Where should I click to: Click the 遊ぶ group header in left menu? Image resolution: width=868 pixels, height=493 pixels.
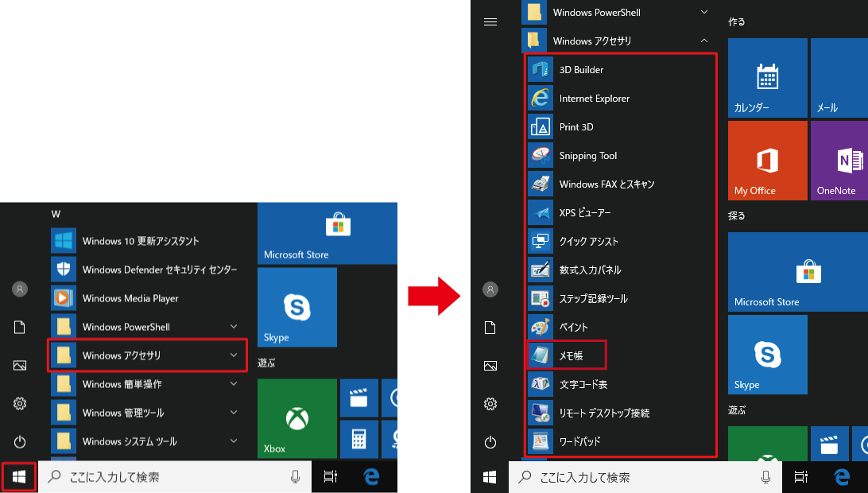(266, 363)
